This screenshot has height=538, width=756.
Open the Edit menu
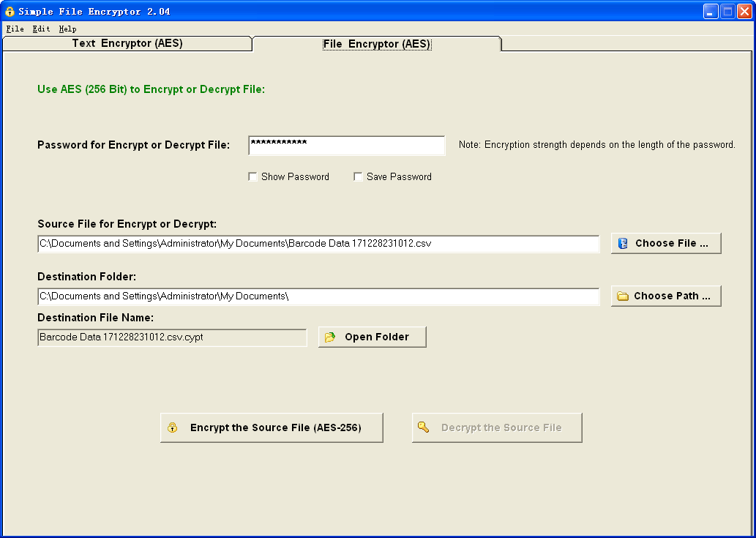click(x=42, y=29)
